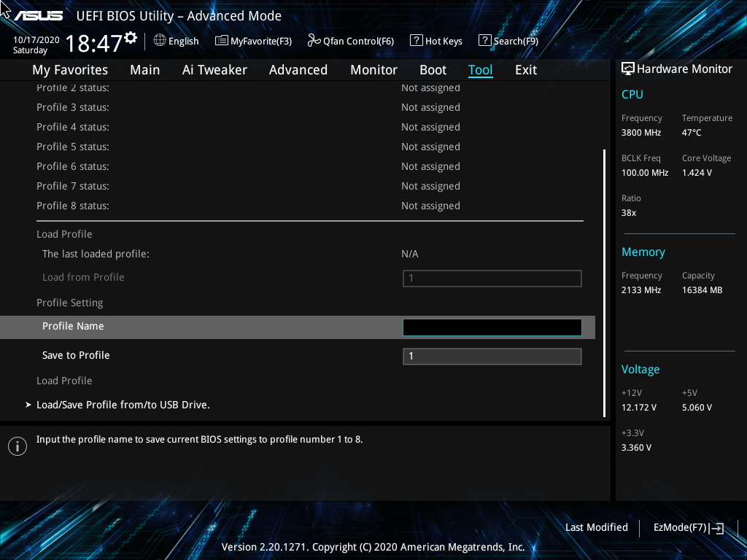Click the 3800 MHz CPU frequency value
The height and width of the screenshot is (560, 747).
641,133
